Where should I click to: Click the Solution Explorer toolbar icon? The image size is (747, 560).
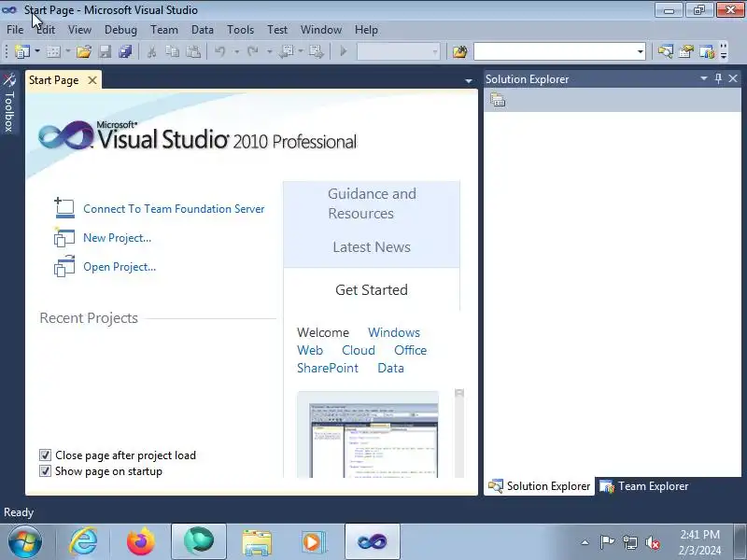point(665,51)
